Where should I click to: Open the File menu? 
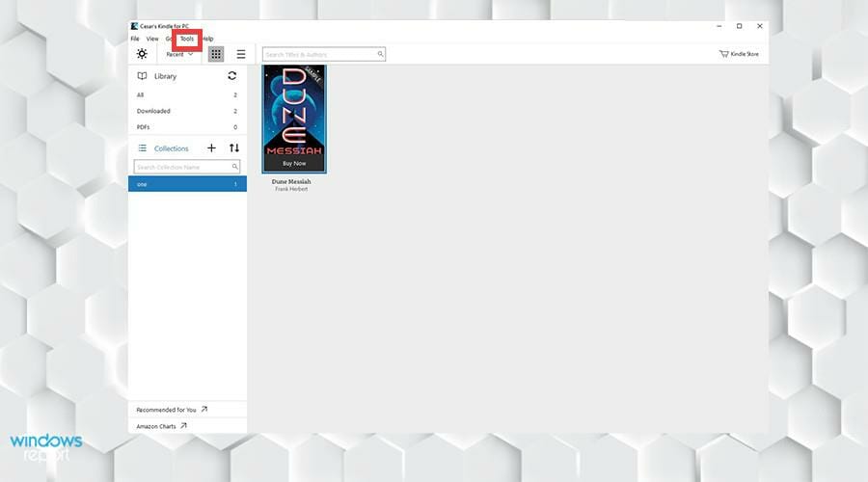click(x=135, y=39)
